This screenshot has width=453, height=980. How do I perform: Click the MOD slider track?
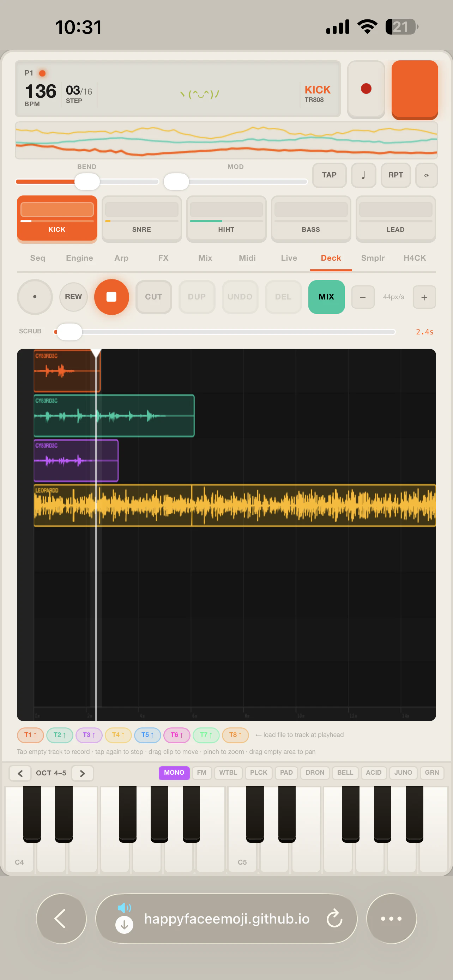pyautogui.click(x=235, y=181)
